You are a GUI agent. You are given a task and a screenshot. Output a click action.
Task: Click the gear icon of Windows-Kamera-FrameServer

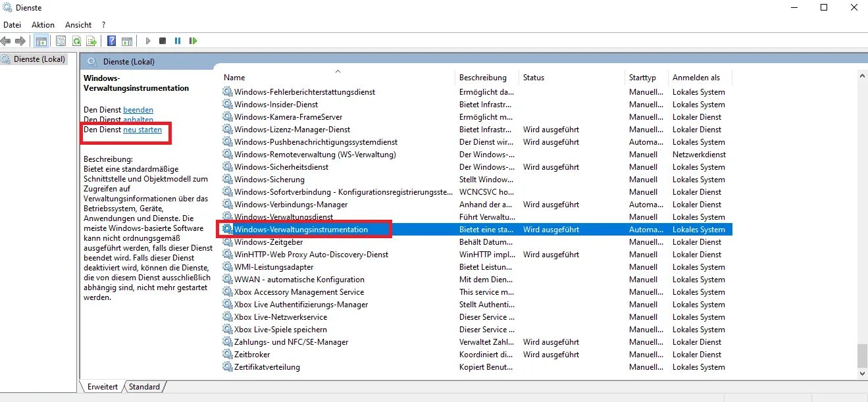228,116
